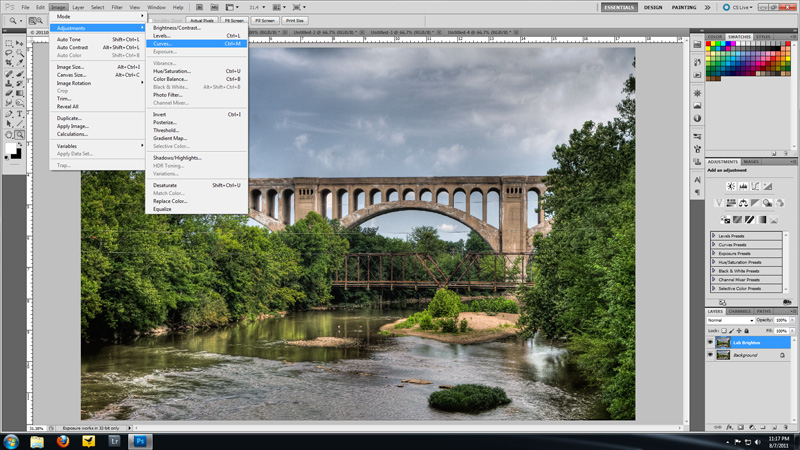Switch to the Channels tab
800x450 pixels.
739,311
